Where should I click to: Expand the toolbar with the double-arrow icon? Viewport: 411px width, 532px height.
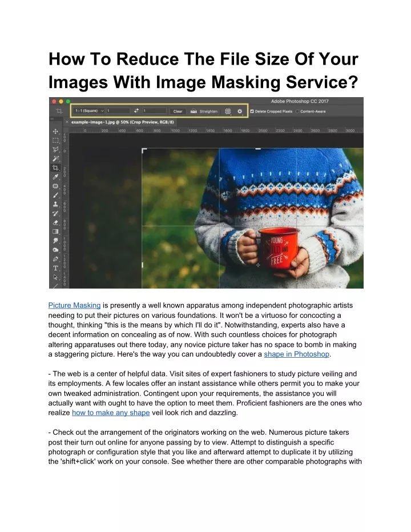pos(52,119)
